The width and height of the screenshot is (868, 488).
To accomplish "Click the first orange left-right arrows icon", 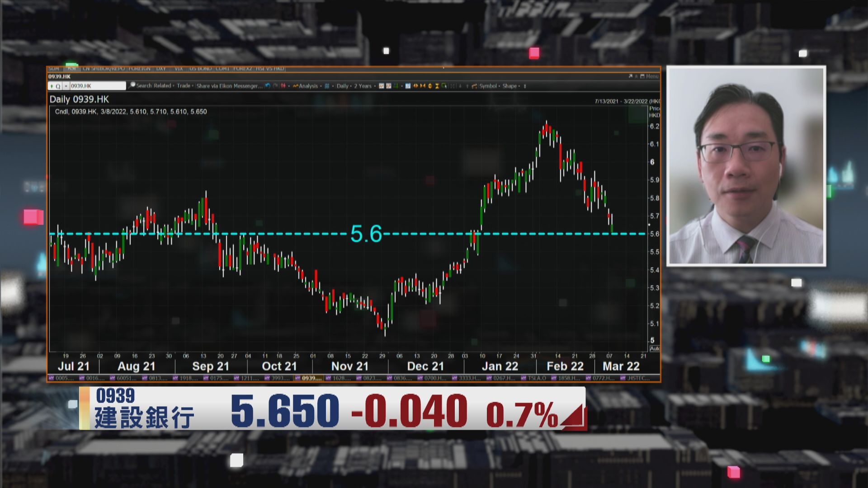I will coord(415,86).
